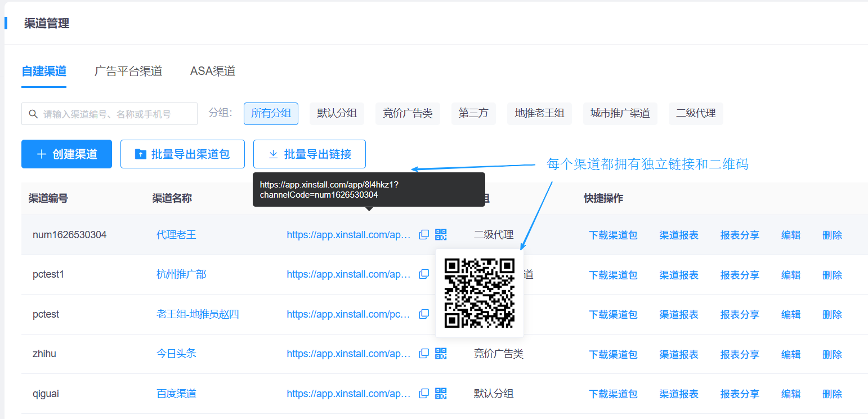Click 编辑 for 代理老王

(x=791, y=235)
